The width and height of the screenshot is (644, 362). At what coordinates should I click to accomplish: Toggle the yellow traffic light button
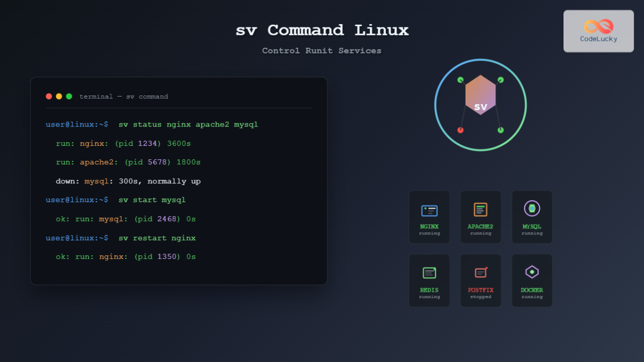click(58, 97)
